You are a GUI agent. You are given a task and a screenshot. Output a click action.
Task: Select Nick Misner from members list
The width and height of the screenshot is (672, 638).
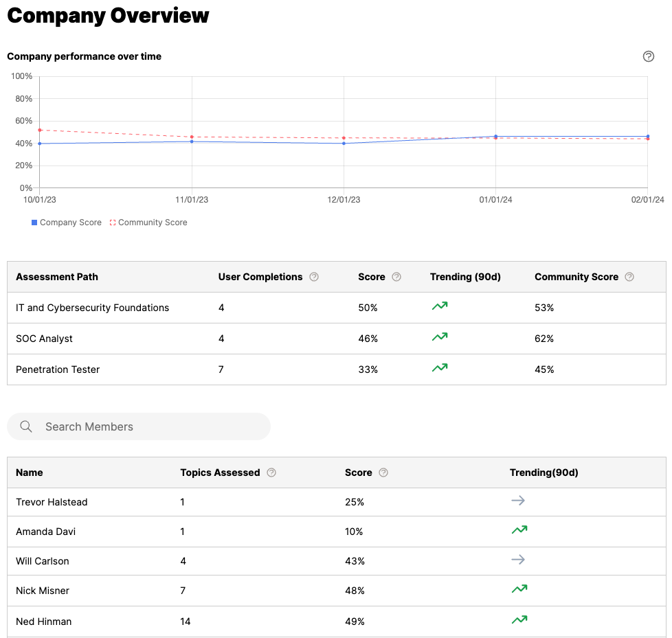[43, 591]
